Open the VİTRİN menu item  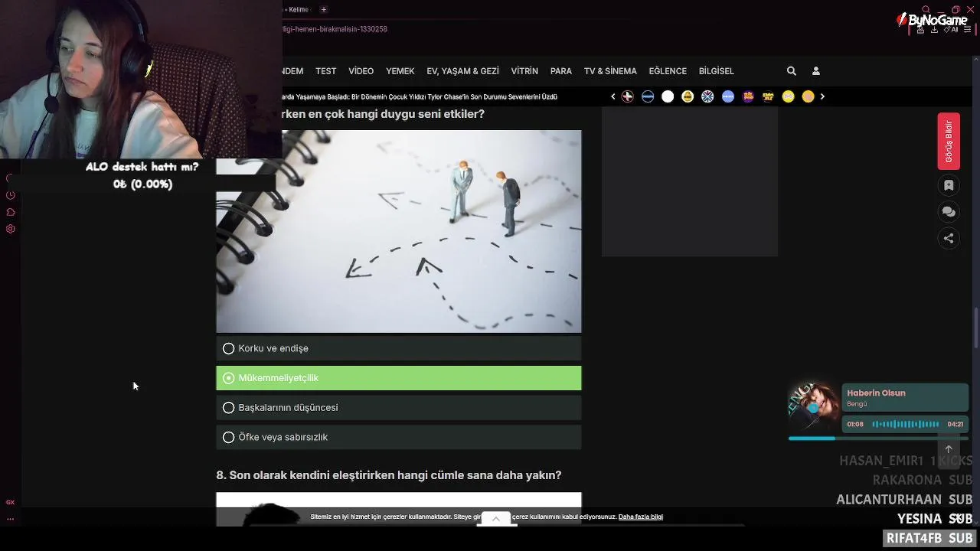524,71
